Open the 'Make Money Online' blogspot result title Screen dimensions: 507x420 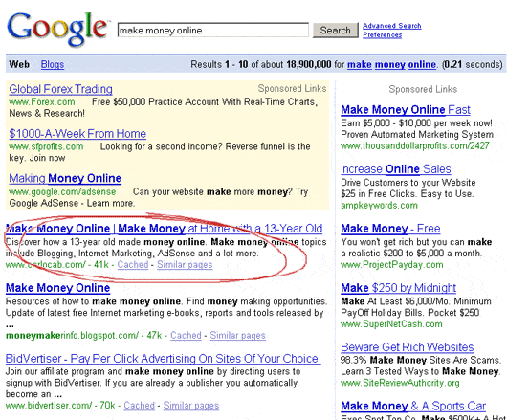click(58, 288)
